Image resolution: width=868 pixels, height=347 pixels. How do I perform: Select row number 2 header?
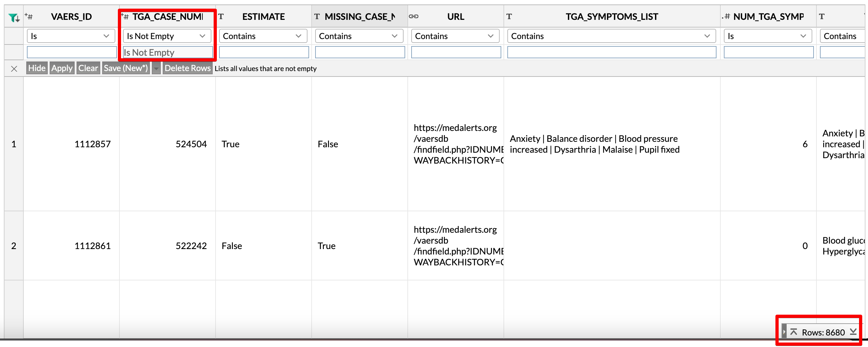click(14, 246)
